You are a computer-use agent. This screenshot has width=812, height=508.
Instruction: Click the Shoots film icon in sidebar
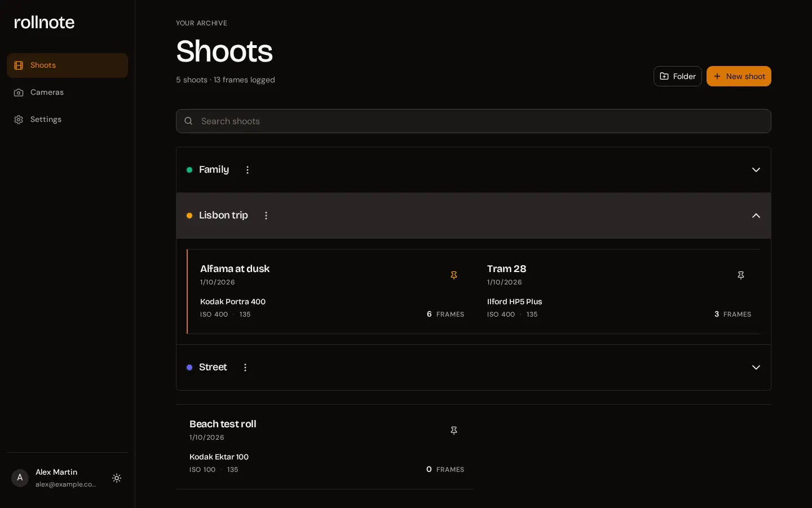click(19, 65)
